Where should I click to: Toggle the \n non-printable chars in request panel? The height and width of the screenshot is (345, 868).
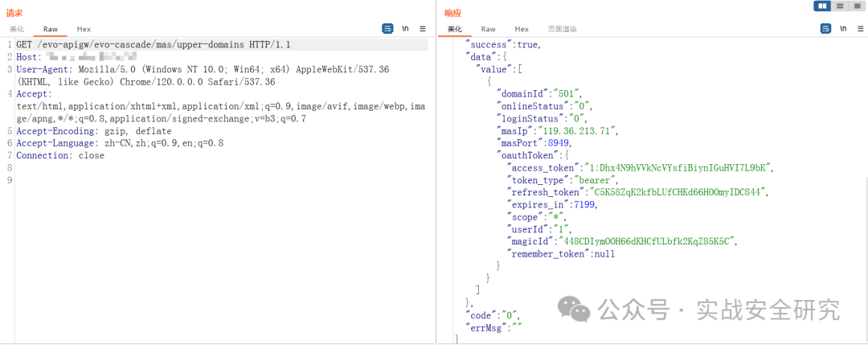pos(406,29)
